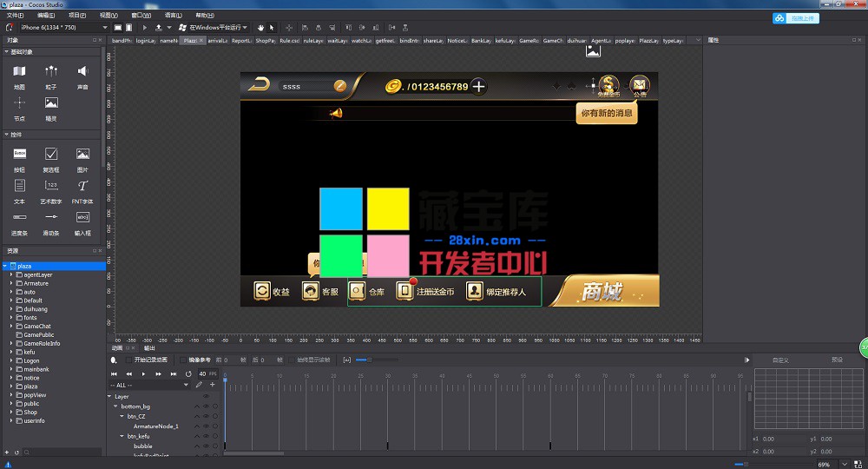Choose the sound (声音) object icon
868x469 pixels.
[x=82, y=71]
